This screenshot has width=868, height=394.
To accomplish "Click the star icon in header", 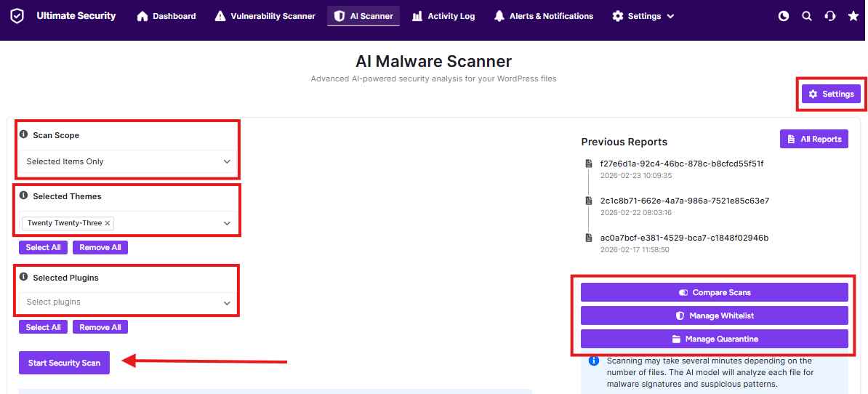I will pos(853,16).
